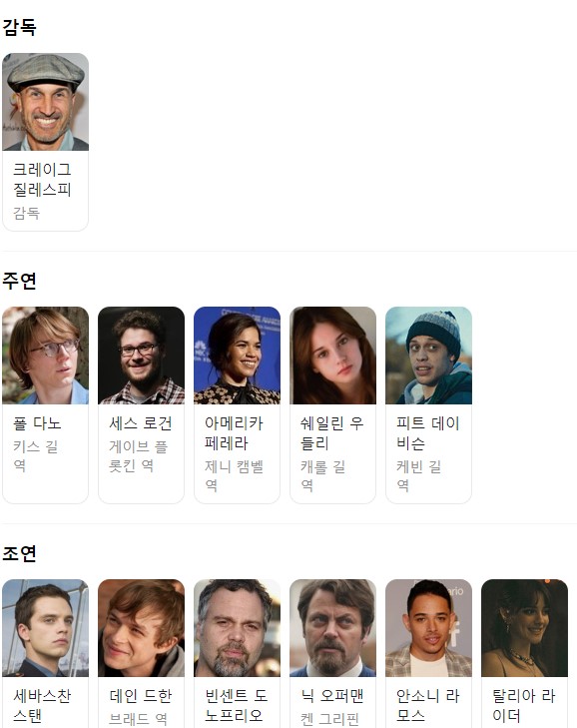Open 빈센트 도노프리오 photo thumbnail
This screenshot has width=577, height=728.
coord(237,628)
